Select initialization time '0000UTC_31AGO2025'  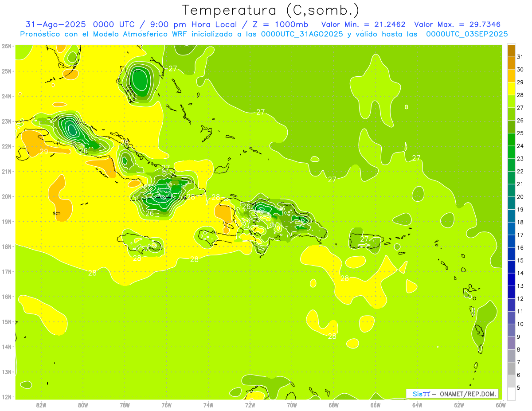[302, 34]
